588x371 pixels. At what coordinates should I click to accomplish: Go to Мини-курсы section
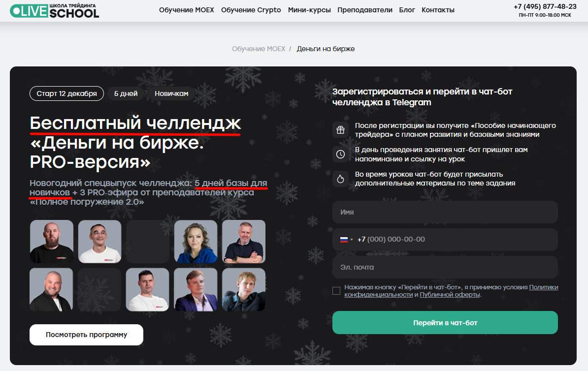[x=309, y=10]
